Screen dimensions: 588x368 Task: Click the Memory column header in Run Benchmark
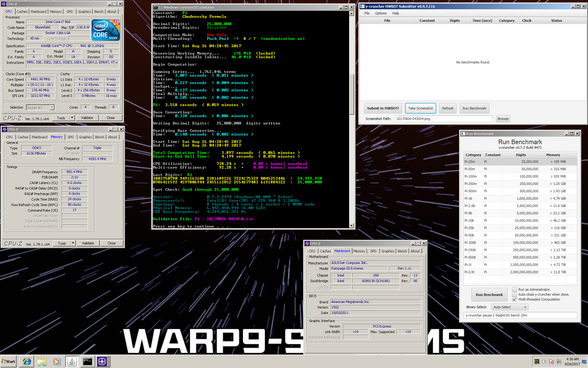click(553, 155)
